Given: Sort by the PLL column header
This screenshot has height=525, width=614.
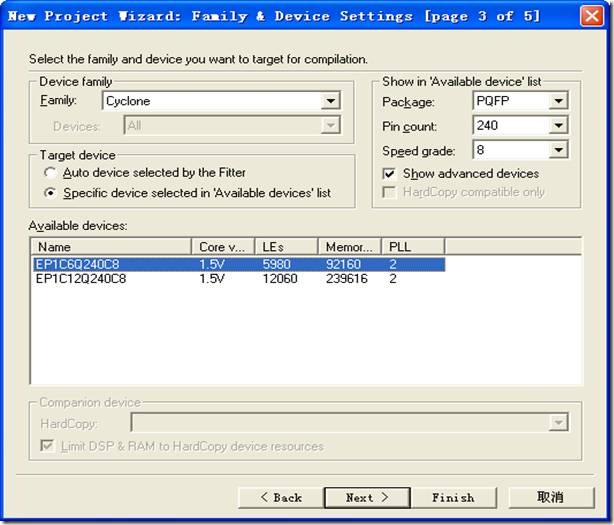Looking at the screenshot, I should (x=413, y=246).
